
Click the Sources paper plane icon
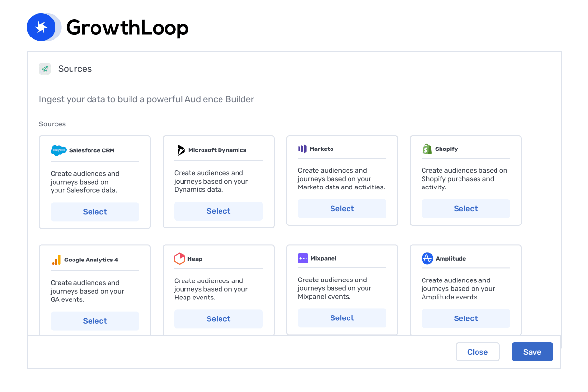(x=45, y=69)
